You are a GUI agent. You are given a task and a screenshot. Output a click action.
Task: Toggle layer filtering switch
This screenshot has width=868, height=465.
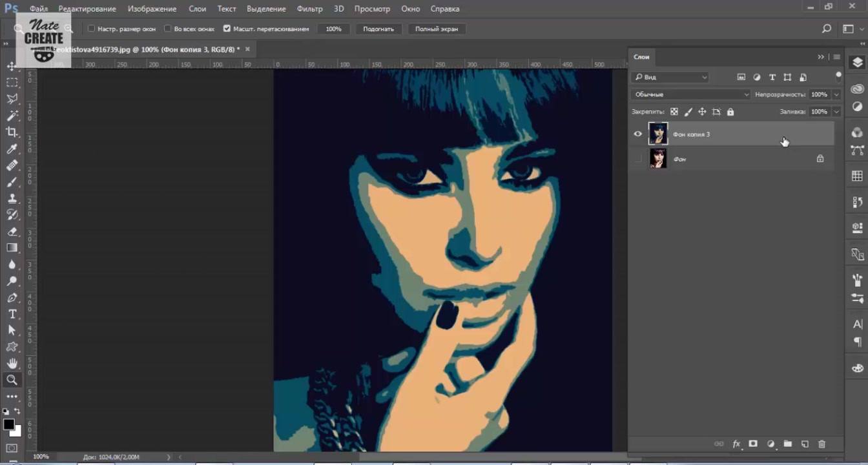point(838,76)
